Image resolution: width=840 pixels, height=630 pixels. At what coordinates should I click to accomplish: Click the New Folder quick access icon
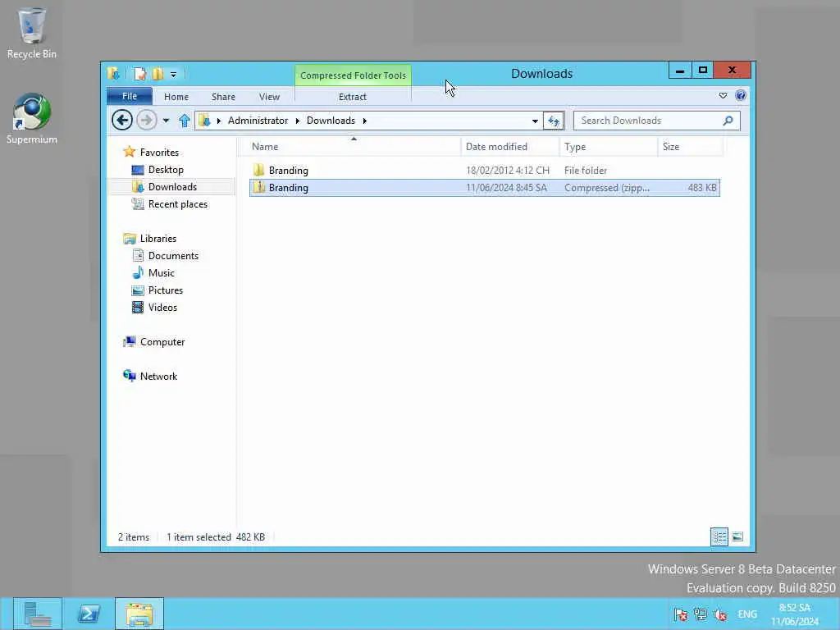point(157,74)
